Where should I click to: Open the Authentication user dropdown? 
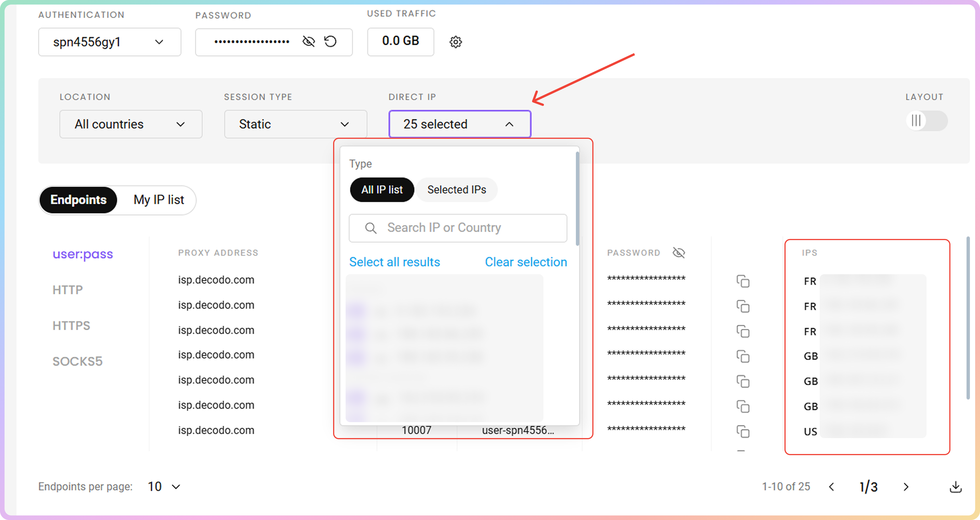pyautogui.click(x=109, y=42)
